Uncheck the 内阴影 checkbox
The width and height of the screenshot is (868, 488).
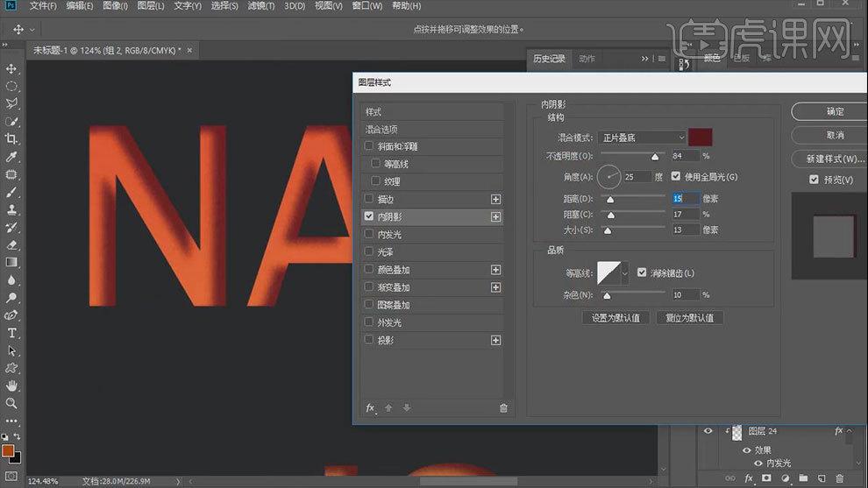[369, 216]
